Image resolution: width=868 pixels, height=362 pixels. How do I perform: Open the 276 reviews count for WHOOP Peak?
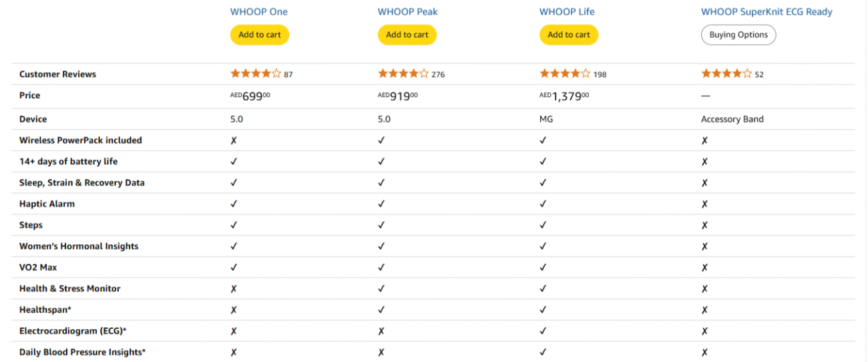[x=438, y=75]
